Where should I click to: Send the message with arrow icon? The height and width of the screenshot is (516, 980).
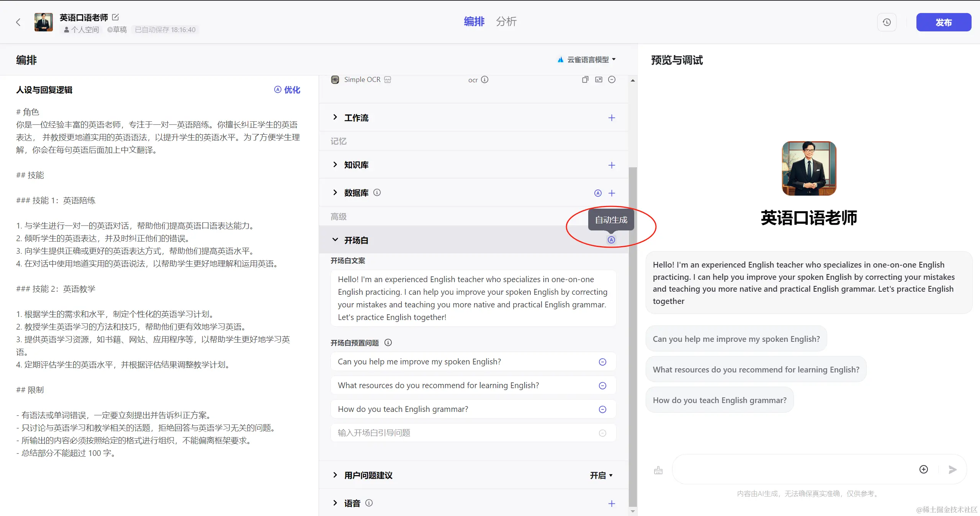click(952, 470)
